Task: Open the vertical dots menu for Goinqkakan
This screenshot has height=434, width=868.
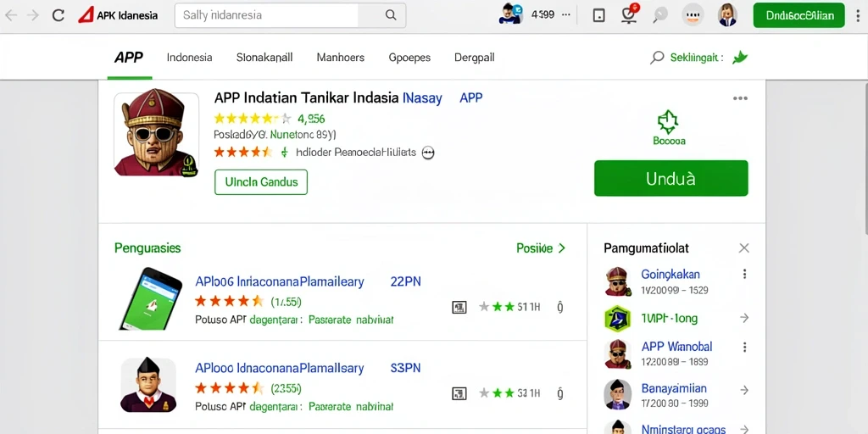Action: coord(744,274)
